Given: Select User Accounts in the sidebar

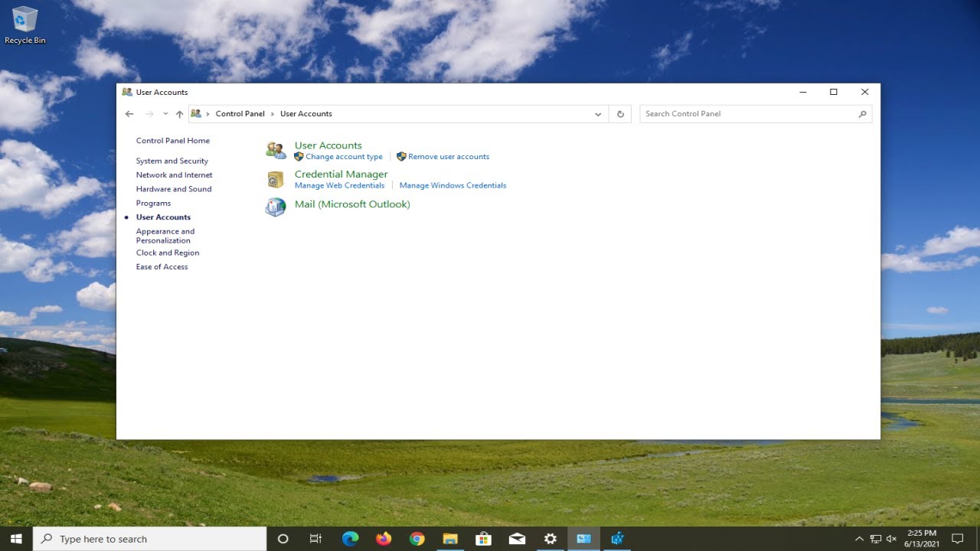Looking at the screenshot, I should (163, 217).
